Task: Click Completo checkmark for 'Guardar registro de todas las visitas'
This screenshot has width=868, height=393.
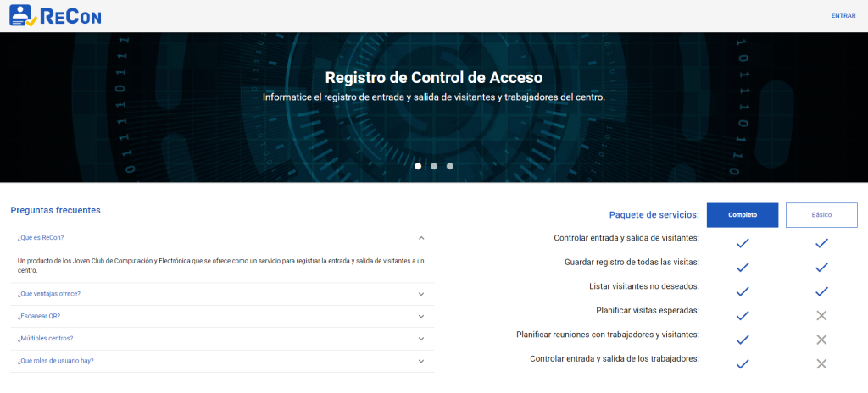Action: pos(743,268)
